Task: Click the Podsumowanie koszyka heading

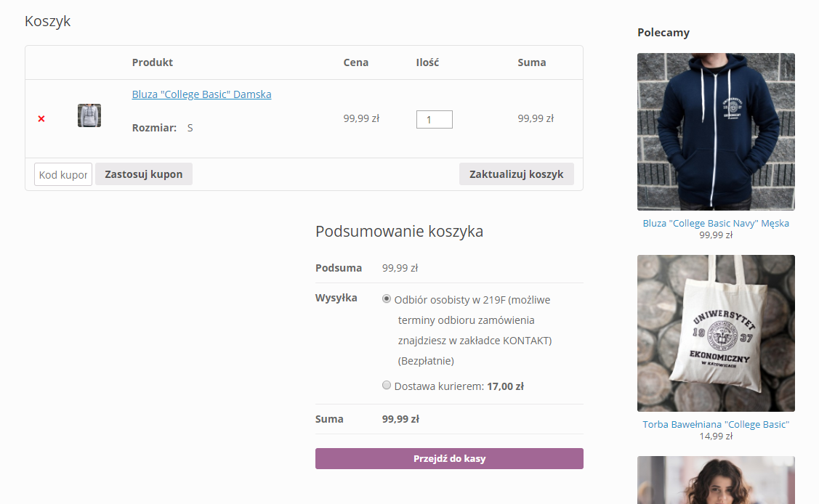Action: [x=399, y=231]
